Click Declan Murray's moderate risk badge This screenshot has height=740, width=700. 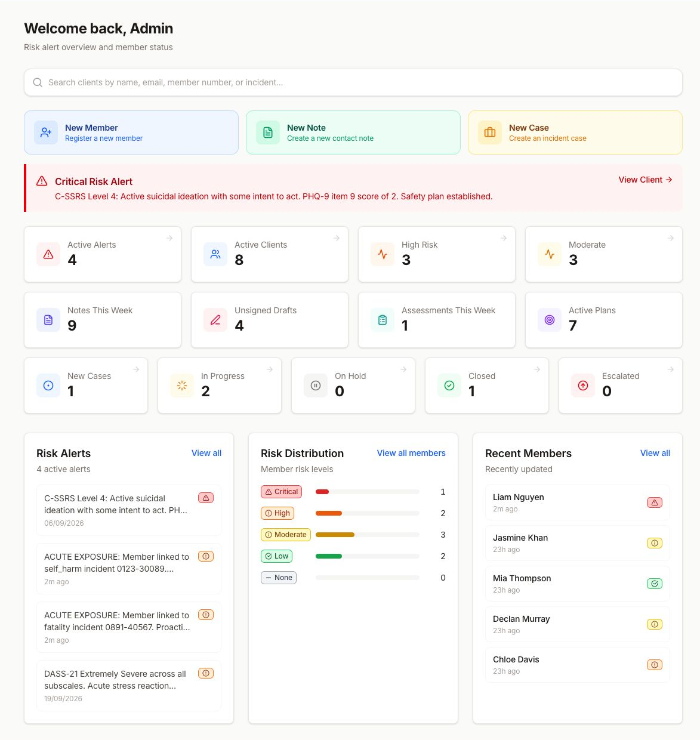[655, 624]
